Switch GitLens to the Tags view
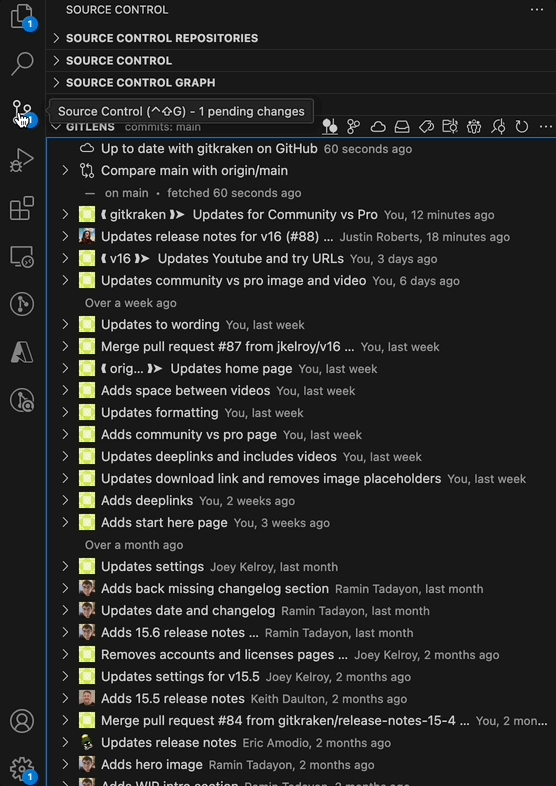Viewport: 556px width, 786px height. (x=426, y=127)
